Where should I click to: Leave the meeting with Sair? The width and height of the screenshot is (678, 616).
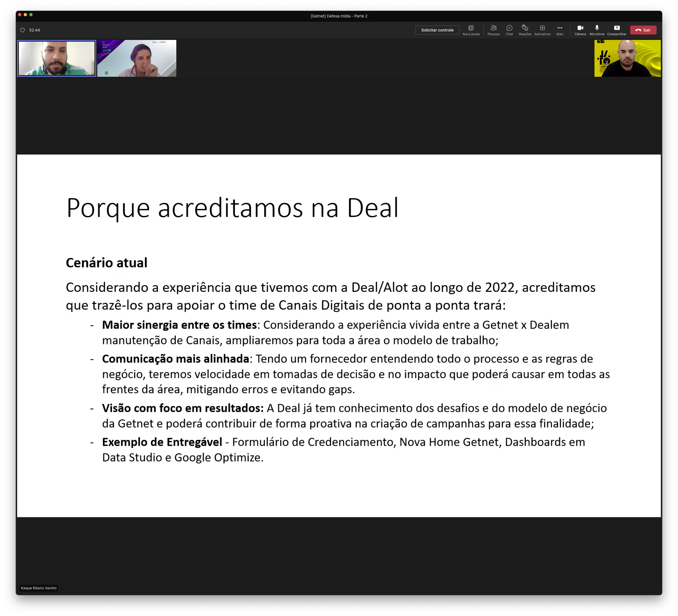point(643,30)
